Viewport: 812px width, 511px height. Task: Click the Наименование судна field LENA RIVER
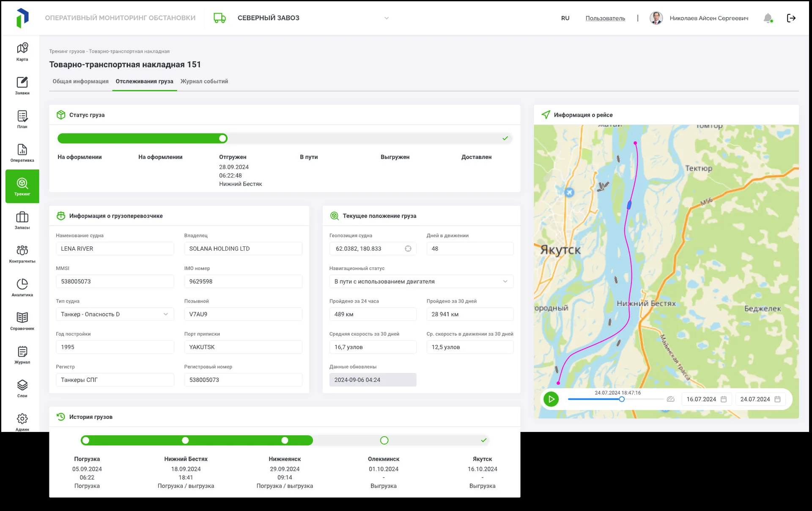[115, 249]
